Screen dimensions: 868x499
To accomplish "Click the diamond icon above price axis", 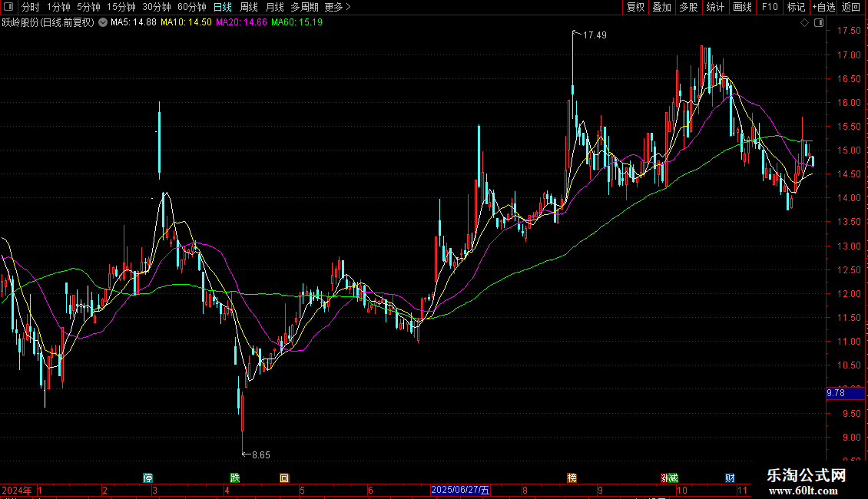I will 805,23.
